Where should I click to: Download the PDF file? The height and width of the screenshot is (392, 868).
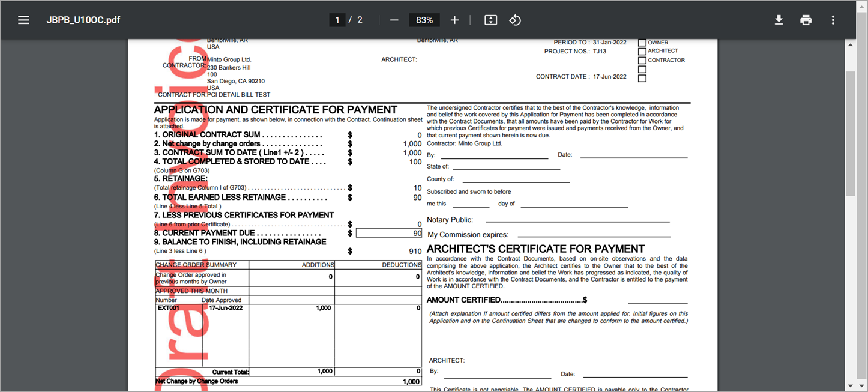click(779, 20)
